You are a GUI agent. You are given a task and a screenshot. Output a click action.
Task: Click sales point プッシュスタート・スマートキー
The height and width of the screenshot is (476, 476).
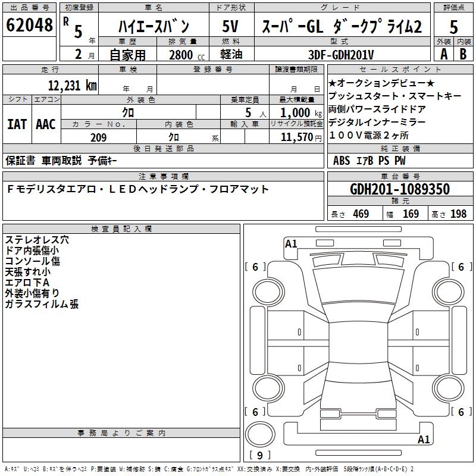tap(394, 96)
